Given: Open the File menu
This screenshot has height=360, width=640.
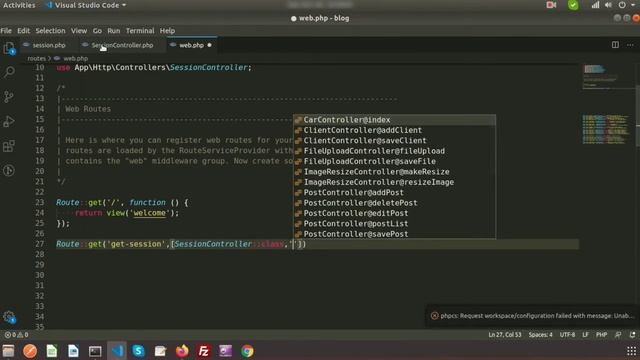Looking at the screenshot, I should [6, 31].
